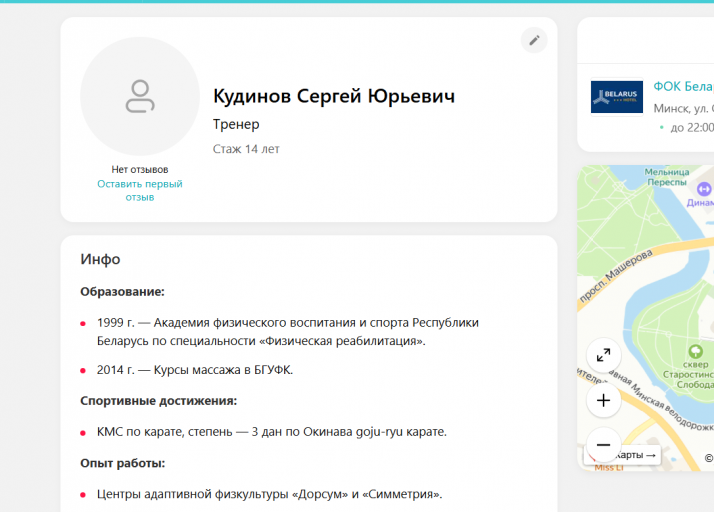Screen dimensions: 714x512
Task: Click the 'до 22:00' opening hours text
Action: point(692,128)
